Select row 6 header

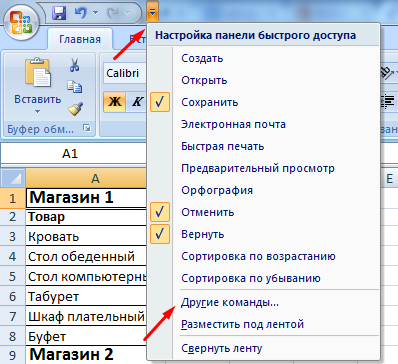pos(13,296)
